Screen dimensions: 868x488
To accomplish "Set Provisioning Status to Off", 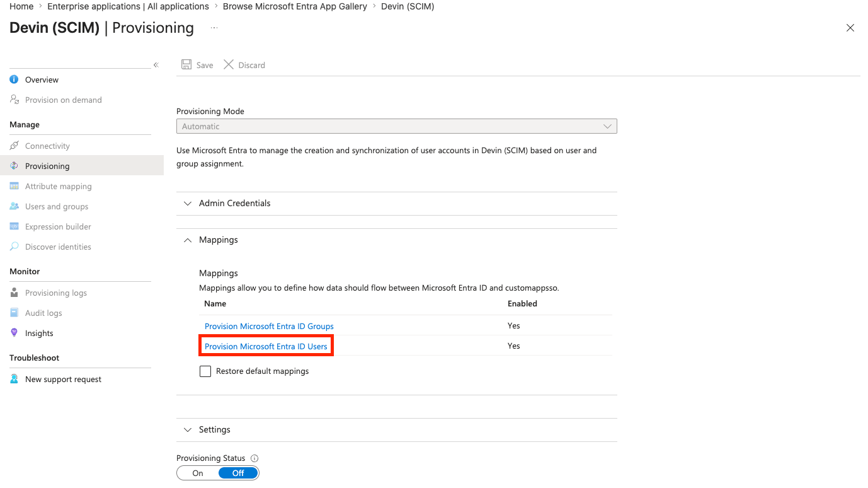I will pyautogui.click(x=238, y=473).
